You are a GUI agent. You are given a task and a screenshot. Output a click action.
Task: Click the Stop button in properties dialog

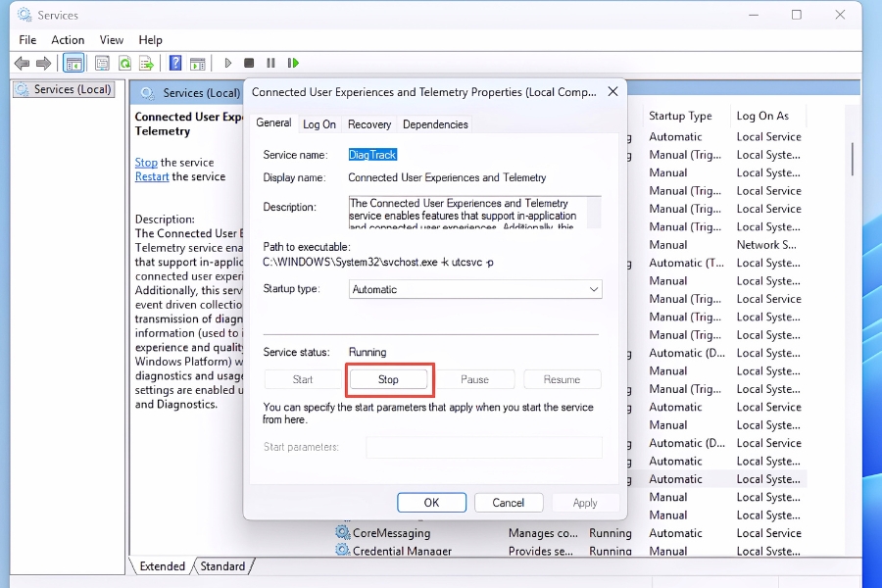coord(388,380)
